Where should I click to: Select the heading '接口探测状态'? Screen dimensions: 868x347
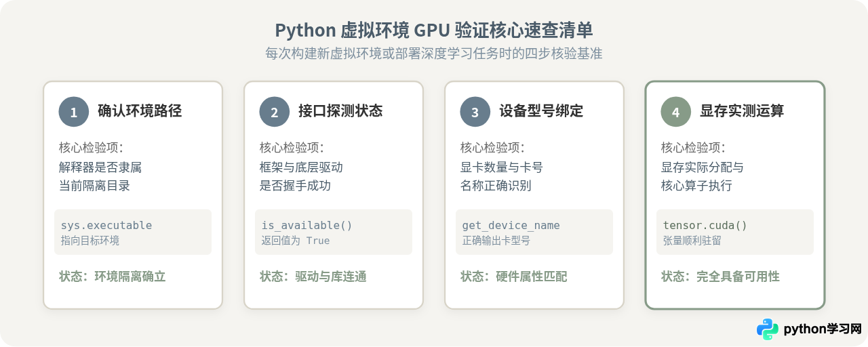(x=340, y=111)
